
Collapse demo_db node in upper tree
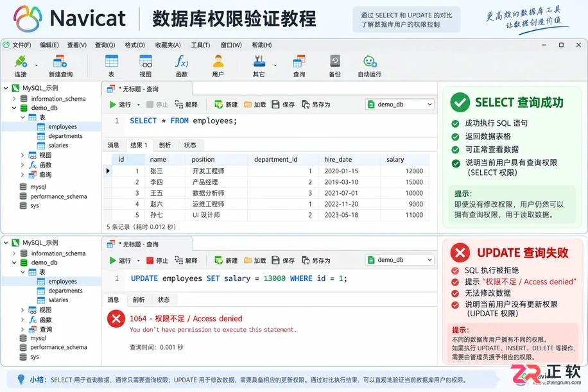pos(14,108)
